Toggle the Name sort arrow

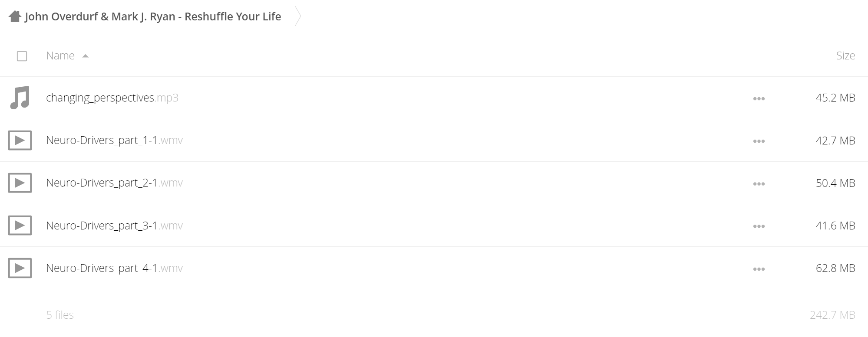[86, 56]
